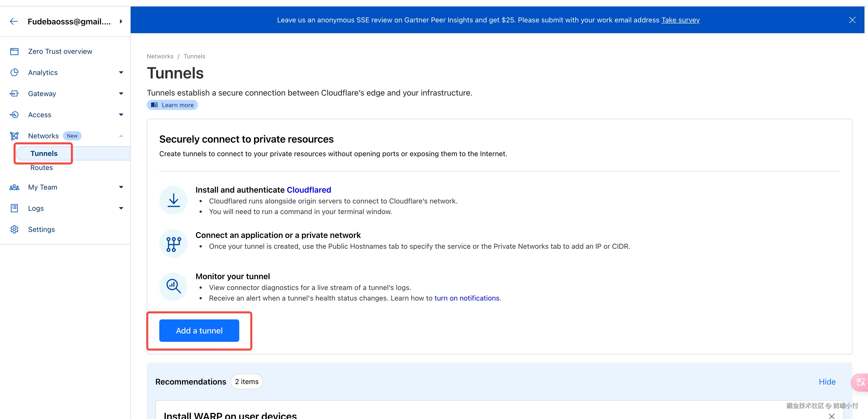Select Tunnels in the sidebar
Screen dimensions: 868x419
(44, 154)
